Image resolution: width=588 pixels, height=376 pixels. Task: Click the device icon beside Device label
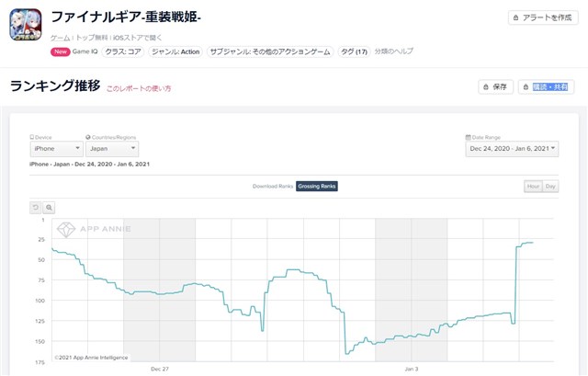32,137
